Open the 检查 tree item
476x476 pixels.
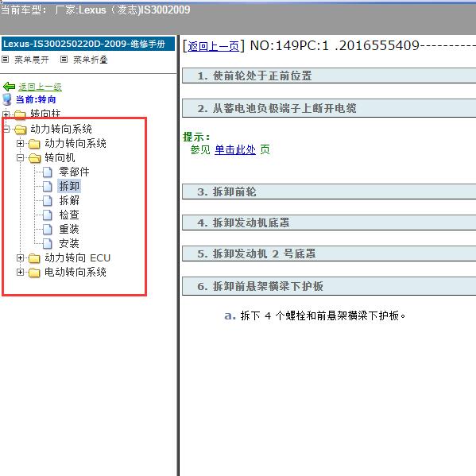click(69, 215)
